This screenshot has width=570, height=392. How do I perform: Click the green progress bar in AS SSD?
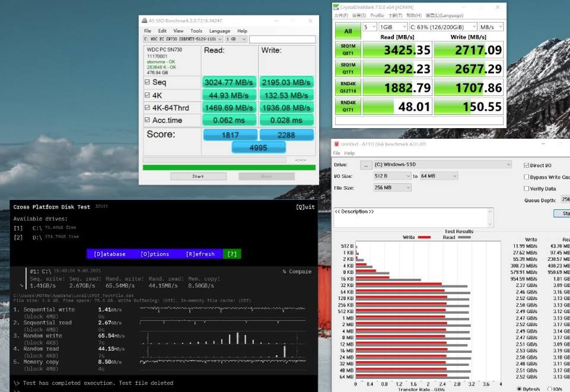click(229, 167)
